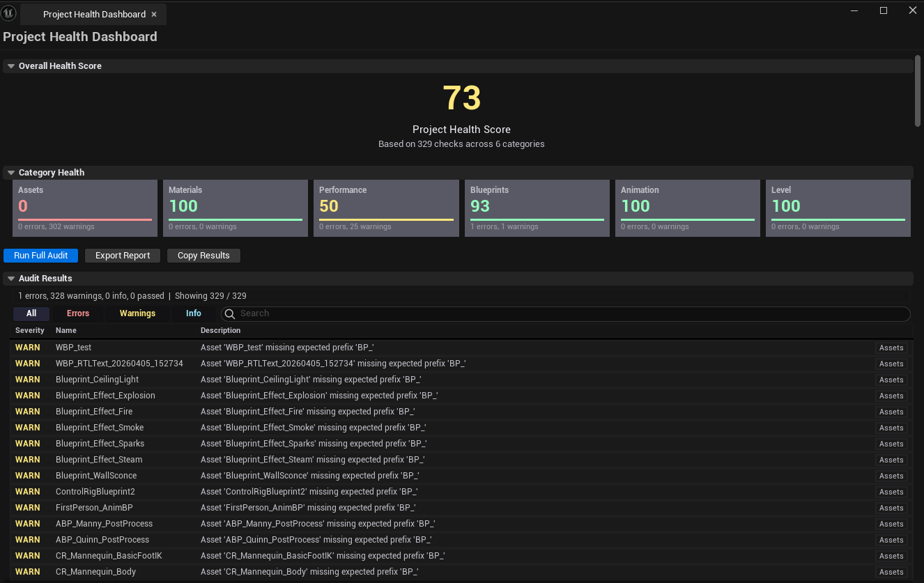Open the Animation category card
Viewport: 924px width, 583px height.
click(x=688, y=208)
